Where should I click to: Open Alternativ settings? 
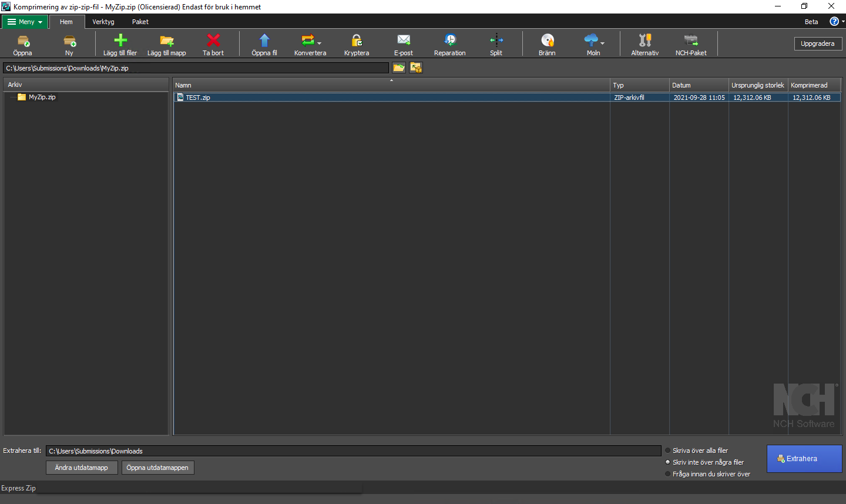645,40
